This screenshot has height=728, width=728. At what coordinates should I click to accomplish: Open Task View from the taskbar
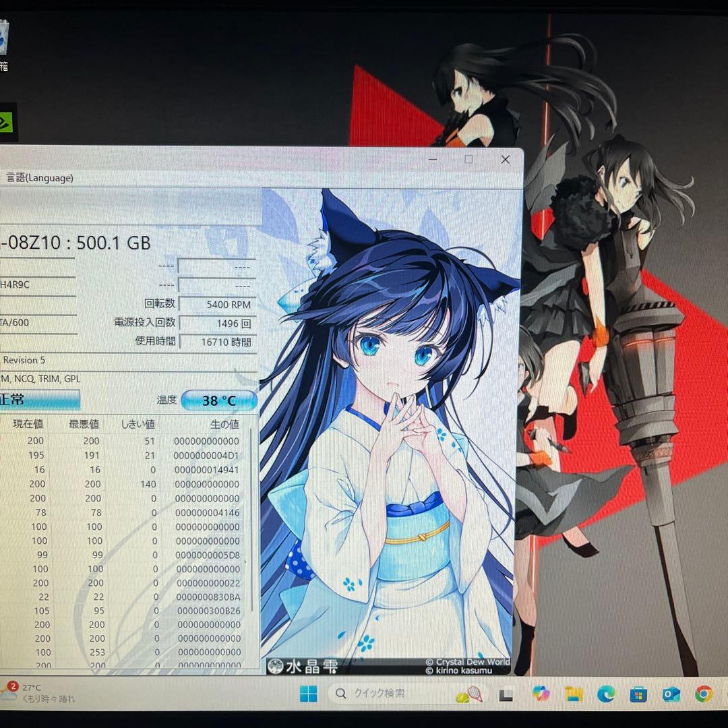click(507, 694)
